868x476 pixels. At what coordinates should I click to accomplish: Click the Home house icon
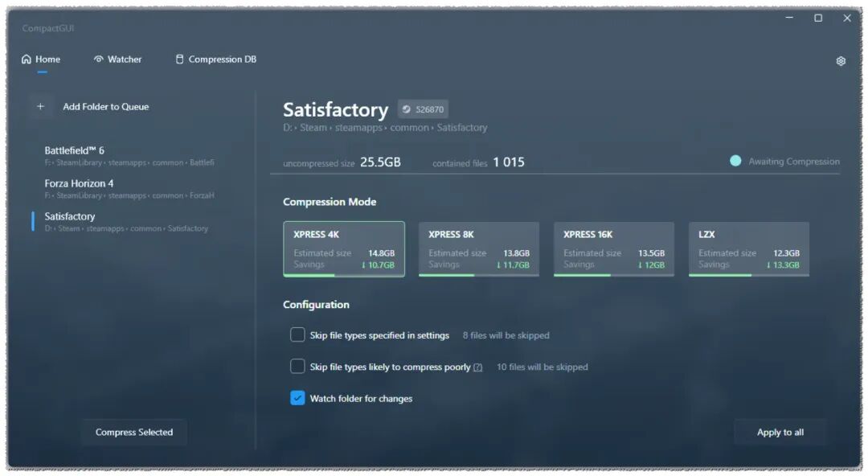tap(26, 59)
